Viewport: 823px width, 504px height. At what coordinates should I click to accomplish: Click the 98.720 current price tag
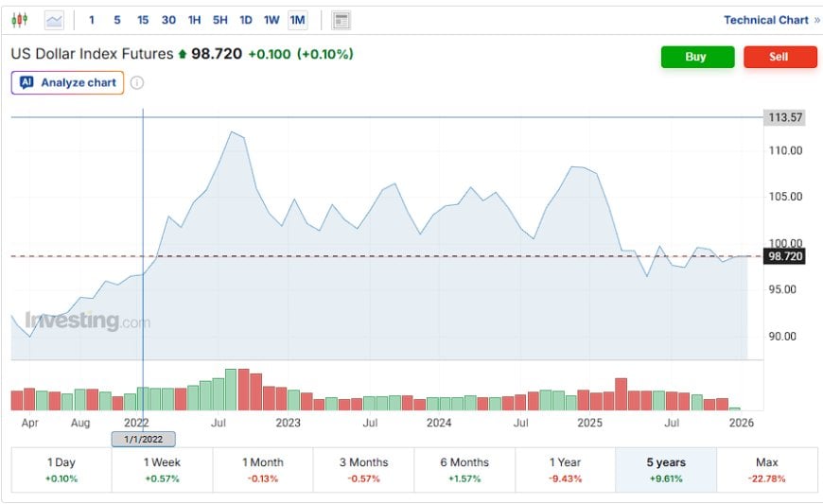pos(784,256)
